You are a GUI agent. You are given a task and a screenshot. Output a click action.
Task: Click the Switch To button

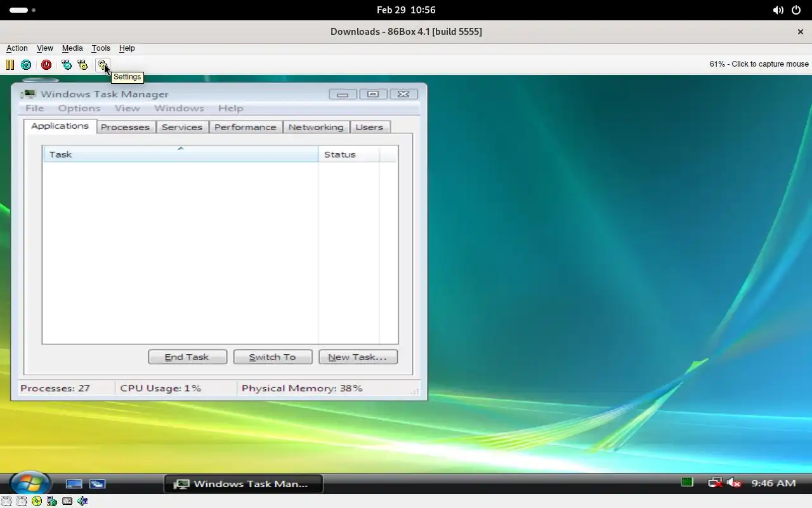(273, 357)
